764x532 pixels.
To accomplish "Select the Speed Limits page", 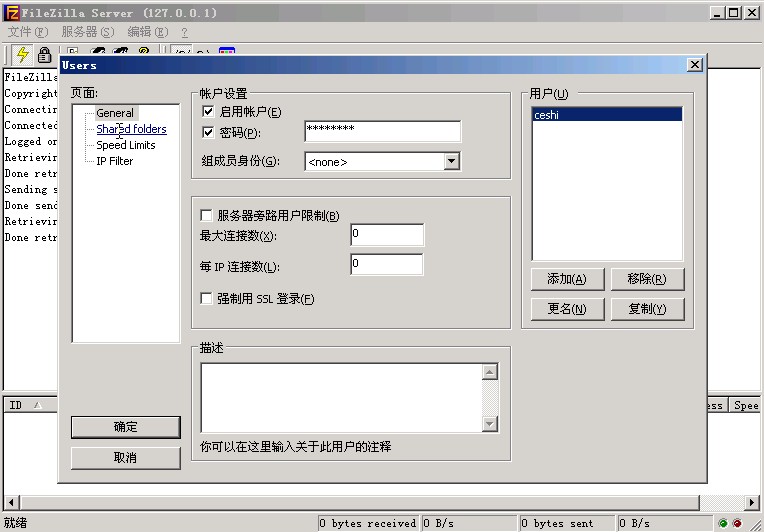I will coord(126,145).
